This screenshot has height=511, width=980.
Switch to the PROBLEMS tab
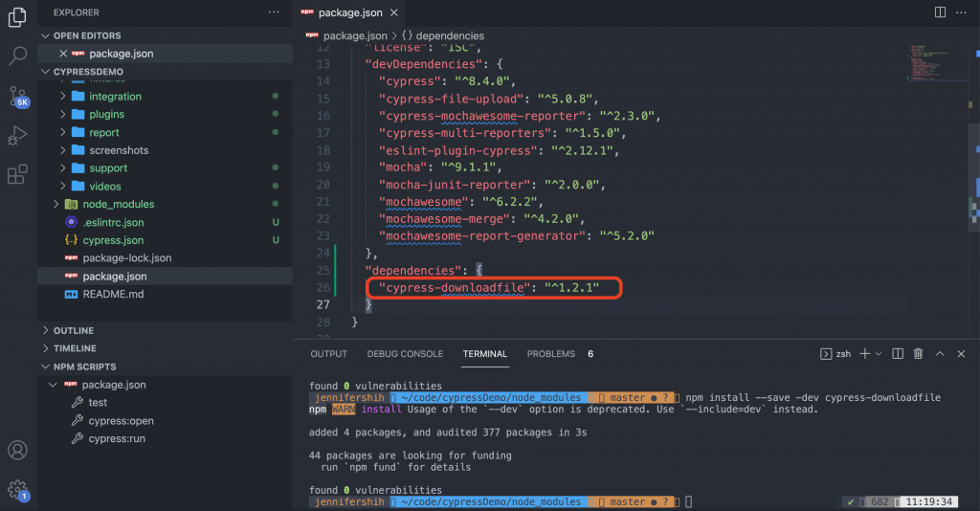(x=550, y=353)
